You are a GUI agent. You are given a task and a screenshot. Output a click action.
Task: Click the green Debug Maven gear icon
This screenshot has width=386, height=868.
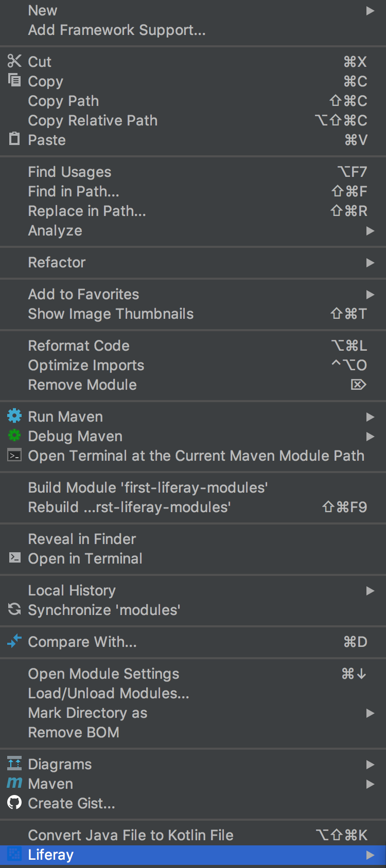(x=14, y=436)
